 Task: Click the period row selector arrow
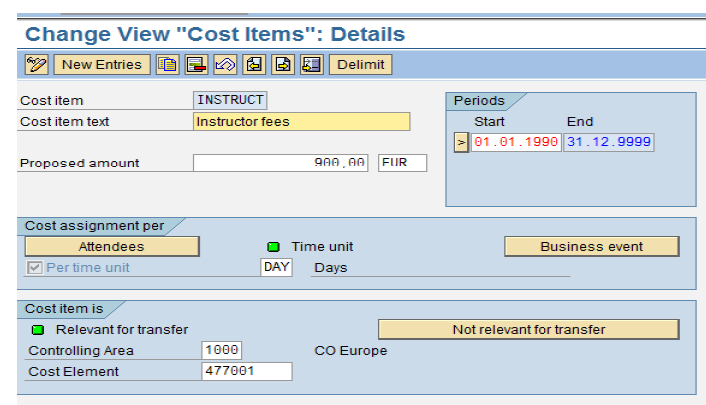point(461,142)
